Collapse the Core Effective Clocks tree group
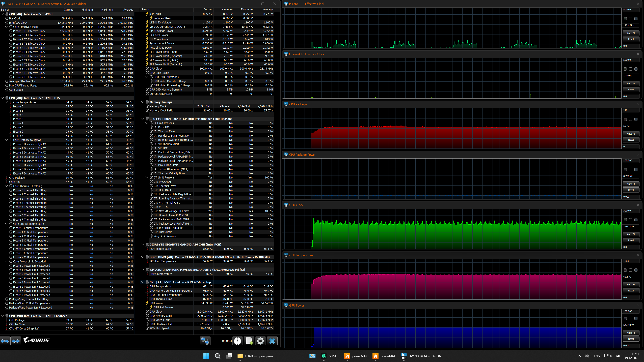The width and height of the screenshot is (644, 362). [x=7, y=27]
